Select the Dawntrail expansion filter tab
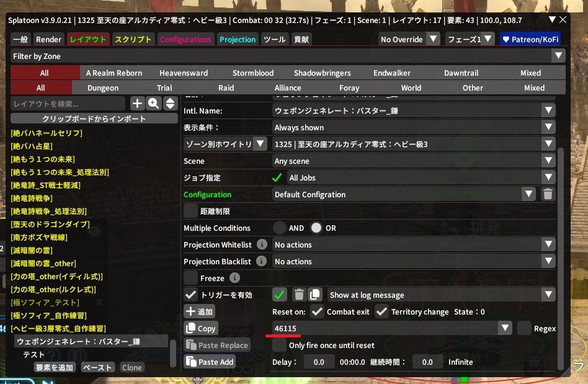The width and height of the screenshot is (588, 384). tap(461, 73)
